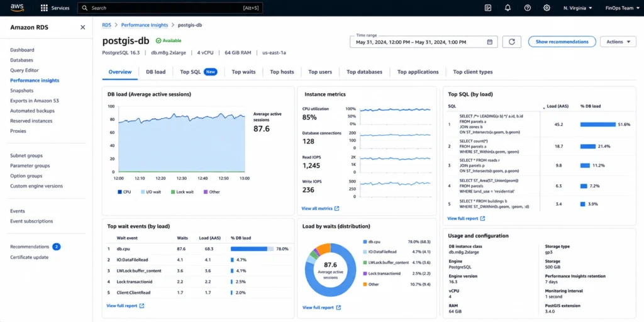Image resolution: width=644 pixels, height=322 pixels.
Task: Open Dashboard in the sidebar
Action: 22,50
